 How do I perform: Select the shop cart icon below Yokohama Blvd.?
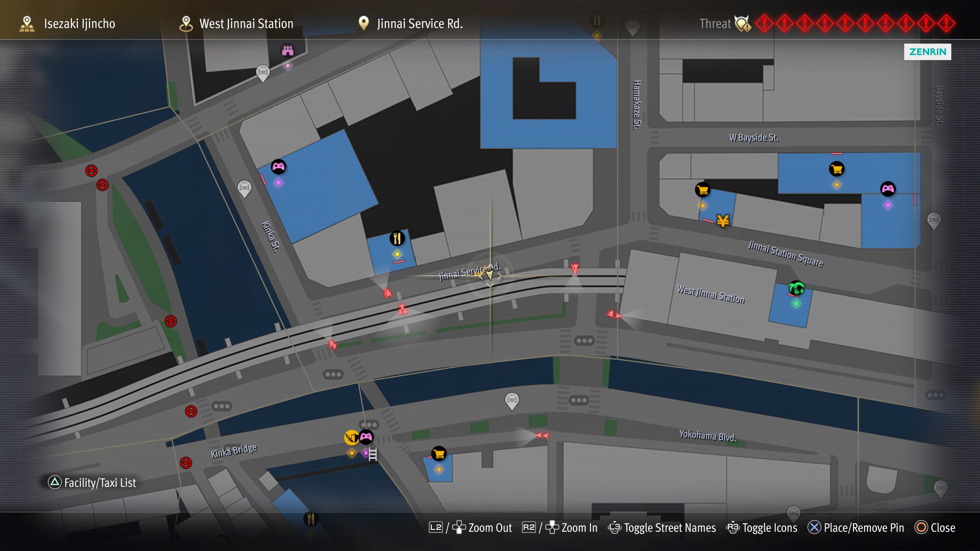[x=439, y=454]
